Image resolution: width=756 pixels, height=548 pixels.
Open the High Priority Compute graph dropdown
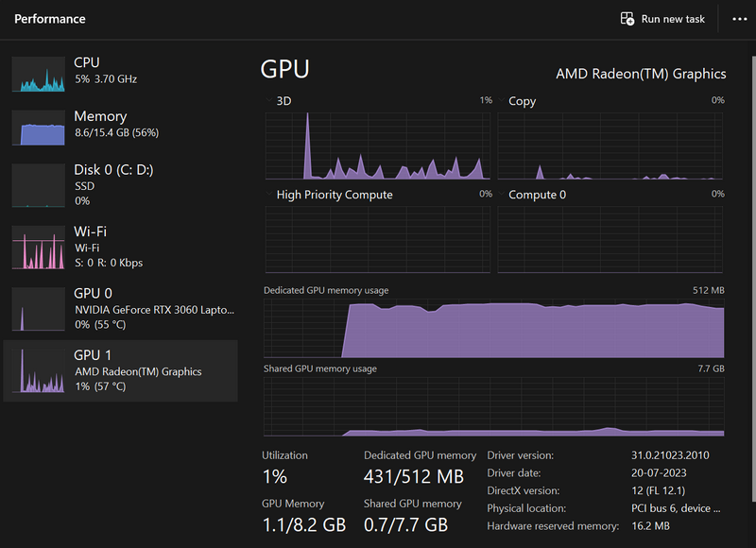334,195
